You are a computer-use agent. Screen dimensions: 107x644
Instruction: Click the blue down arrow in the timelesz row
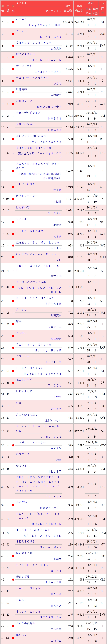pos(13,431)
